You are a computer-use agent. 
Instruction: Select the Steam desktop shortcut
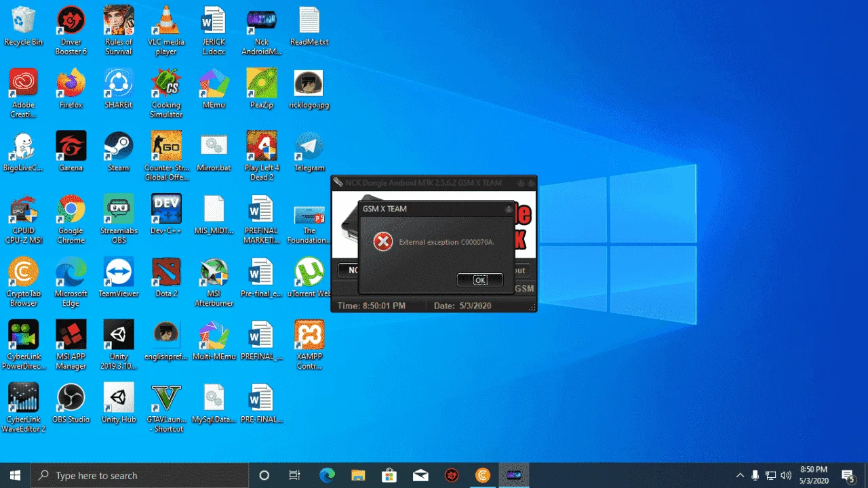pos(119,152)
